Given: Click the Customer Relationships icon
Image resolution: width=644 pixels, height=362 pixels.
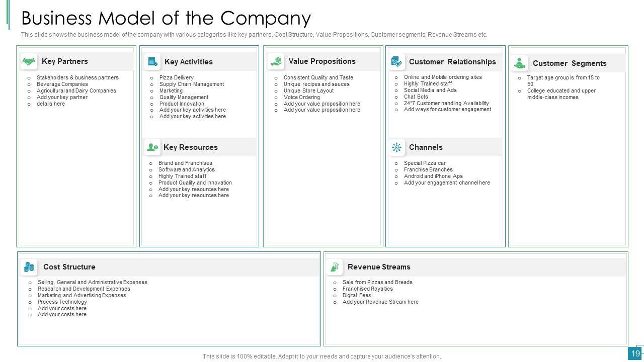Looking at the screenshot, I should pyautogui.click(x=397, y=62).
